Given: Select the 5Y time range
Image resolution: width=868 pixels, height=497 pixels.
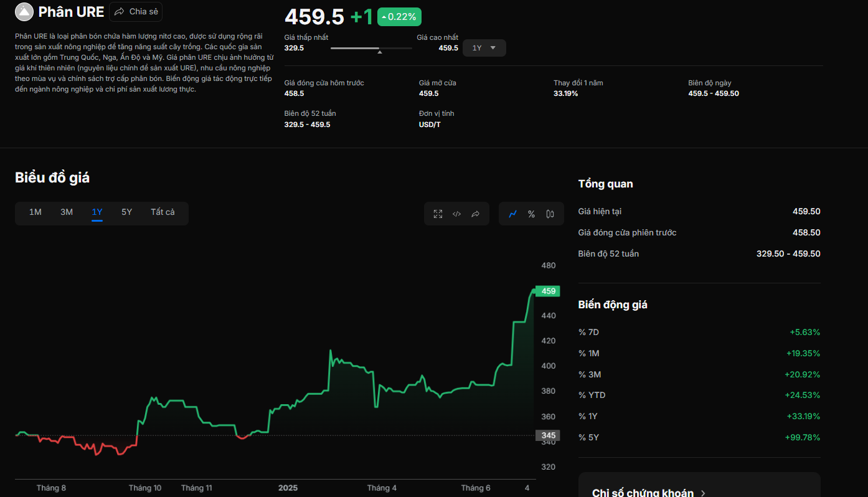Looking at the screenshot, I should pyautogui.click(x=126, y=212).
